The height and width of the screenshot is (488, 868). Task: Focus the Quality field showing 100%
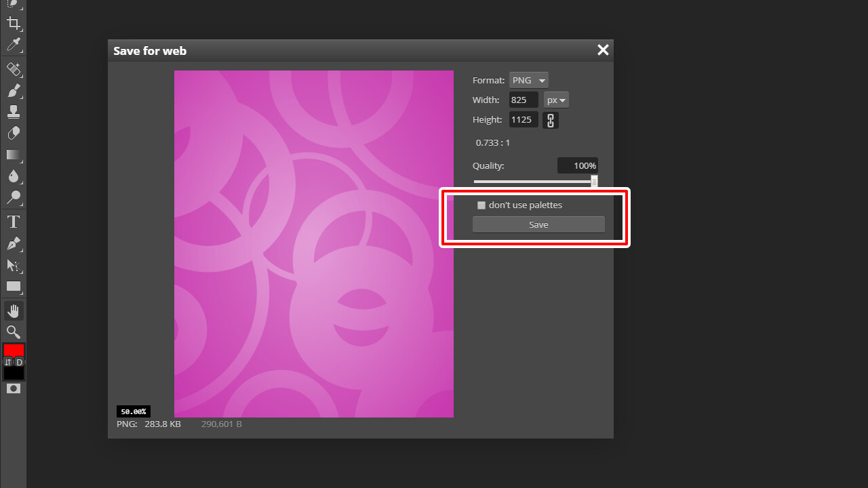578,165
